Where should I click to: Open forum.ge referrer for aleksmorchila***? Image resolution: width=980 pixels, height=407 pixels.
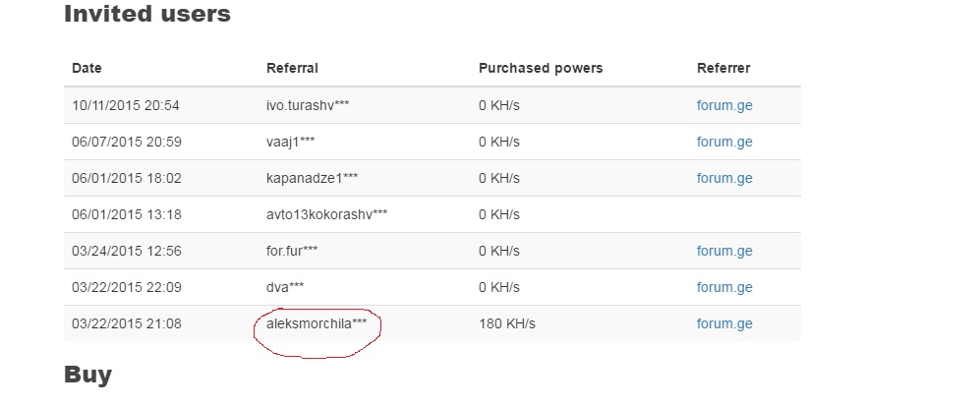pos(724,323)
